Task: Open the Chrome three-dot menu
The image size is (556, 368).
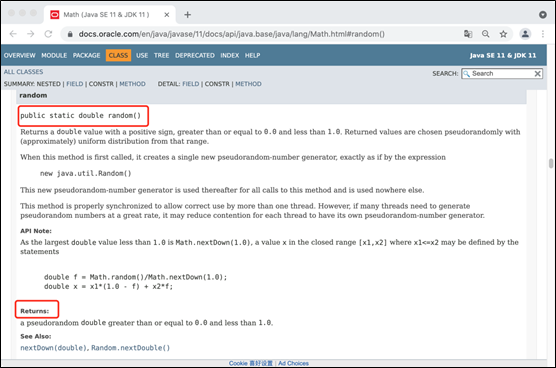Action: 543,34
